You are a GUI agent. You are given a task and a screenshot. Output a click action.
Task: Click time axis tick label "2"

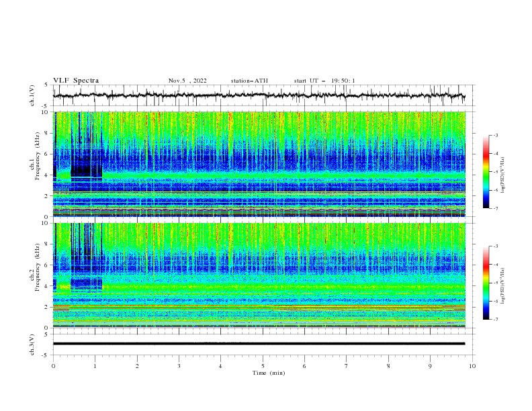(x=138, y=366)
